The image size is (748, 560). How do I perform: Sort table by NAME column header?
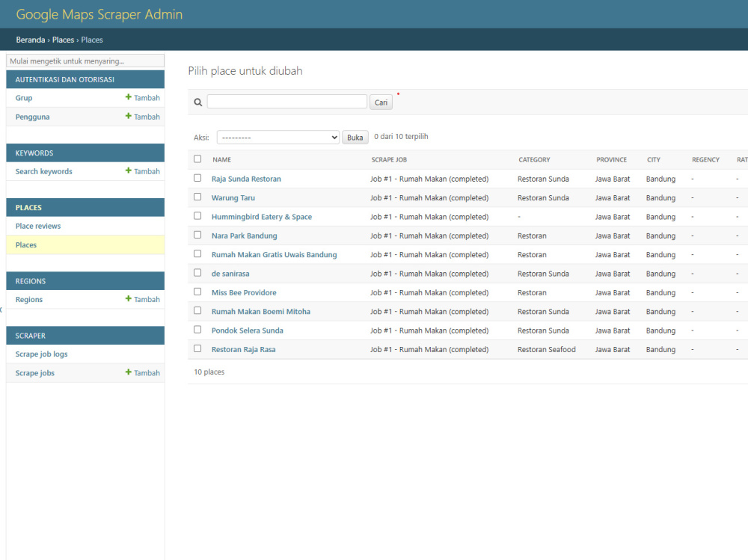tap(222, 160)
